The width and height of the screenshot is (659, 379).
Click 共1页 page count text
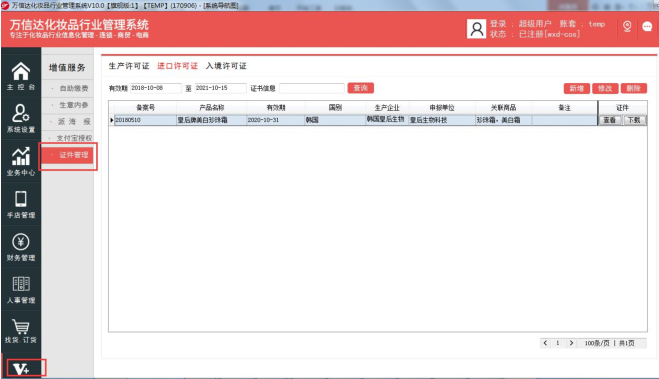pos(627,343)
